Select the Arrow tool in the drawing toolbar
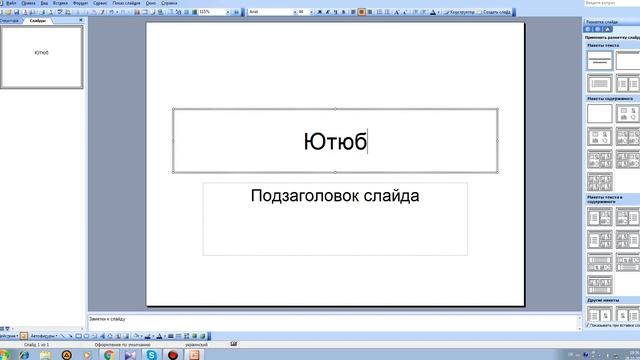Image resolution: width=640 pixels, height=360 pixels. point(70,336)
